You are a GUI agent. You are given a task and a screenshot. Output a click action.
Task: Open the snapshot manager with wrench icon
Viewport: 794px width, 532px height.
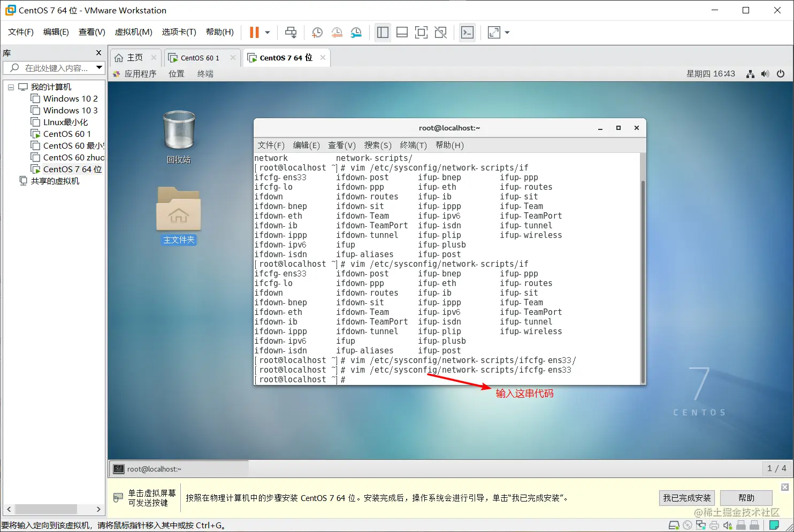coord(356,33)
